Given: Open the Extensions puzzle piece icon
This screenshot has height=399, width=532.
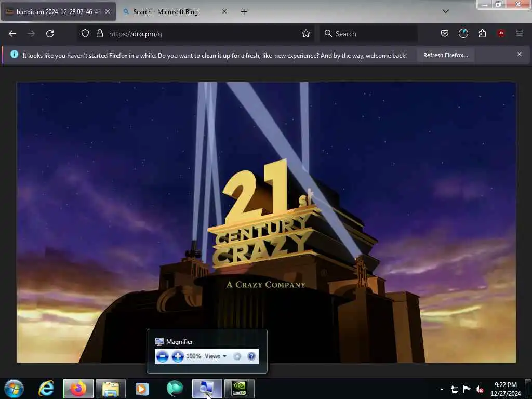Looking at the screenshot, I should (482, 33).
